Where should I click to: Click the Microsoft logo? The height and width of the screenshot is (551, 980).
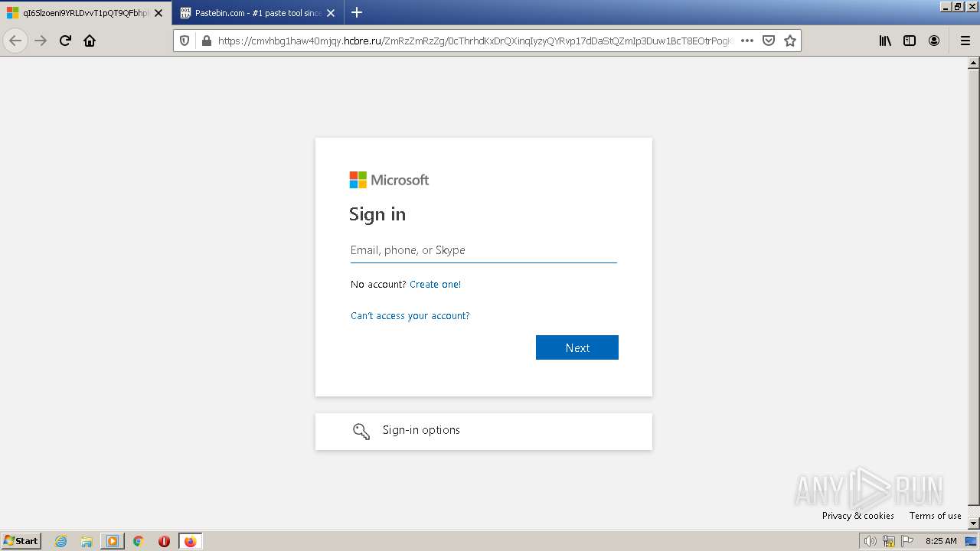[x=389, y=180]
